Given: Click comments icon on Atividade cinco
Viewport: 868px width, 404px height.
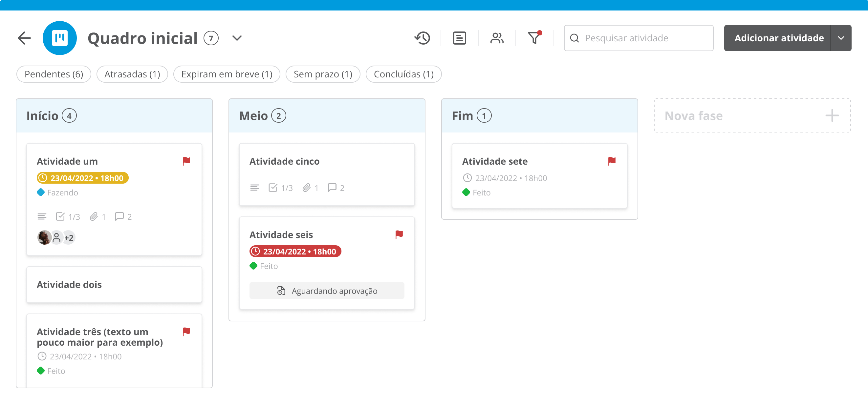Looking at the screenshot, I should coord(336,188).
